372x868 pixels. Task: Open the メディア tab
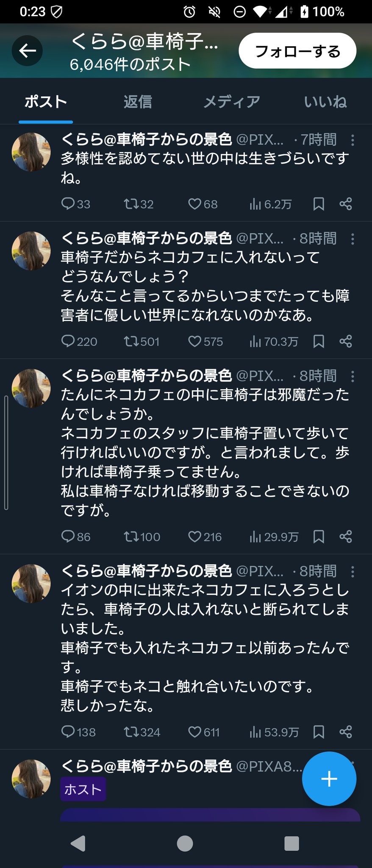pyautogui.click(x=231, y=102)
